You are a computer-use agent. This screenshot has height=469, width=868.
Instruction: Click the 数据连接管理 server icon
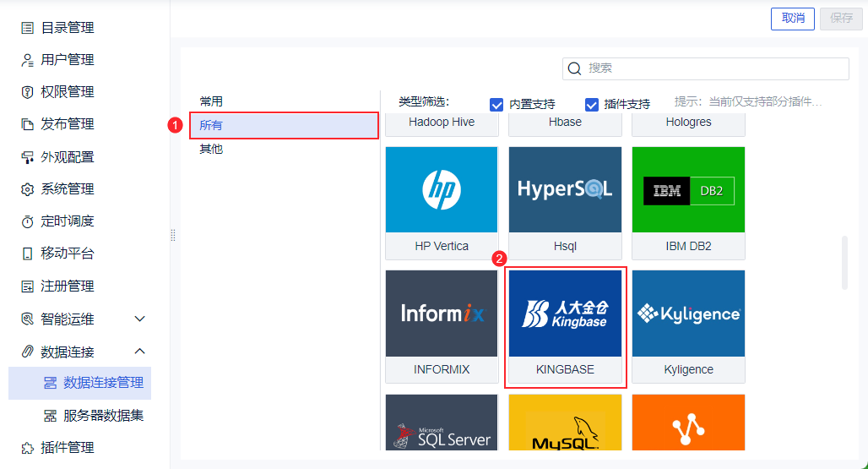pyautogui.click(x=51, y=383)
